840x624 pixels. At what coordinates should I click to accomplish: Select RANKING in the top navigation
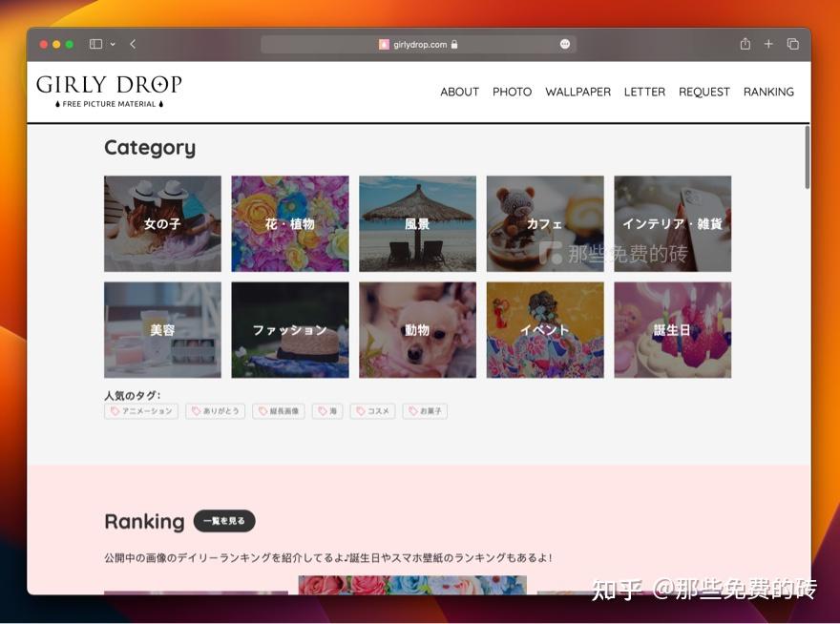pos(768,92)
